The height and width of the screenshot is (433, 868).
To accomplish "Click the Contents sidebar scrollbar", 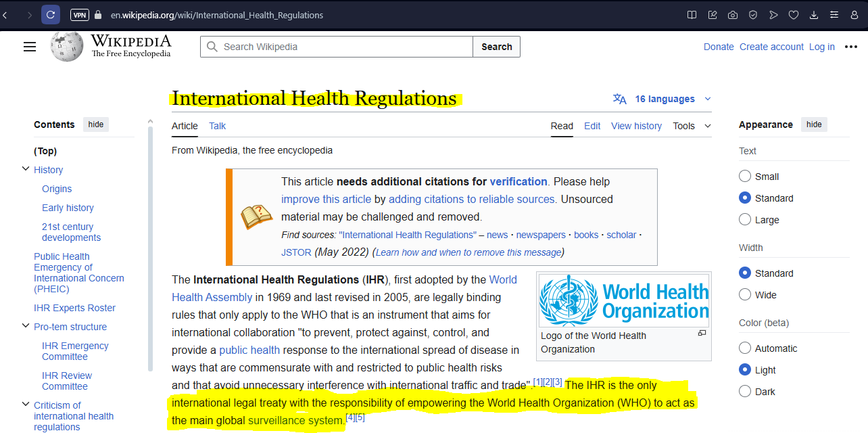I will click(x=150, y=248).
